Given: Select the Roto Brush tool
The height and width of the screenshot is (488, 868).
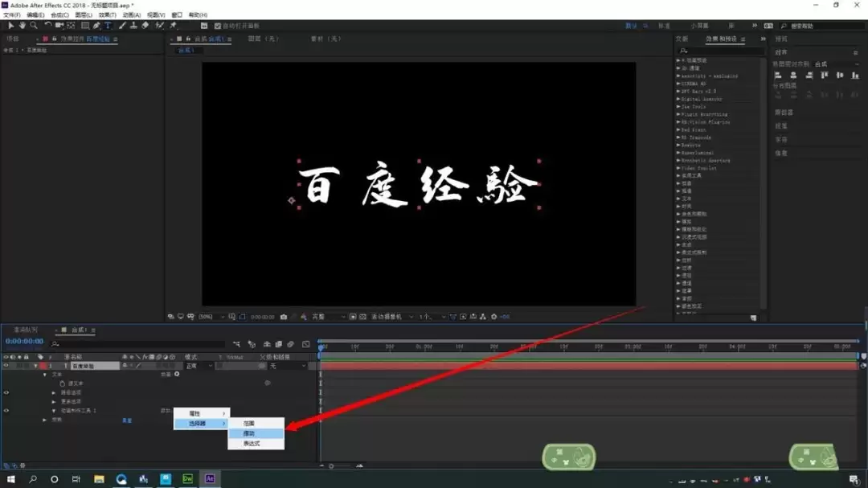Looking at the screenshot, I should click(160, 26).
